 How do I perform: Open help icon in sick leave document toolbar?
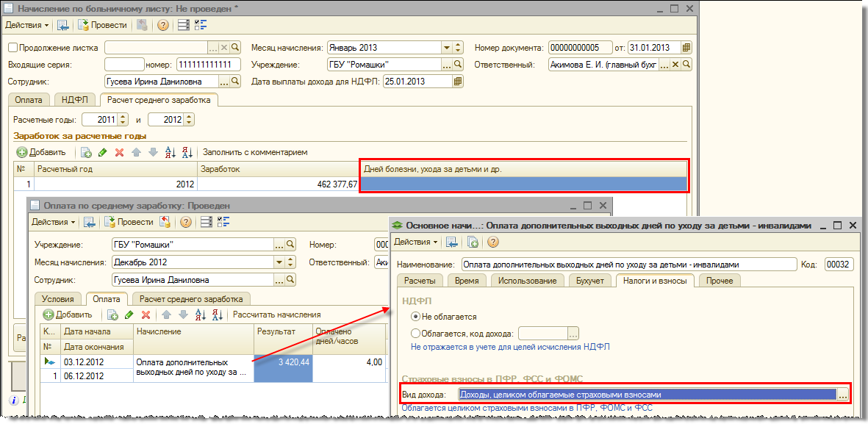[162, 25]
